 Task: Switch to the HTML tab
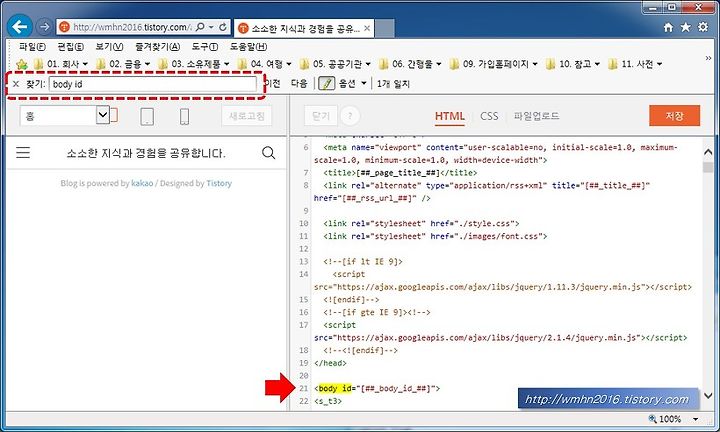(450, 116)
